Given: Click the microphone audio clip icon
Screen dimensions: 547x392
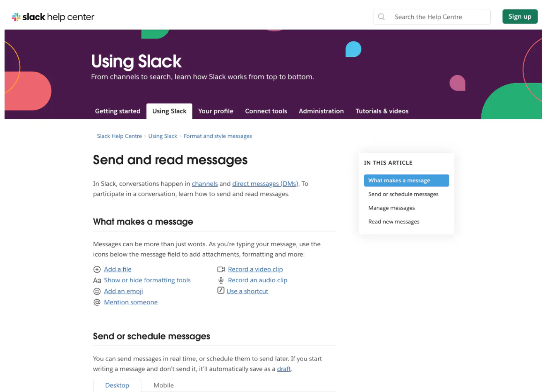Looking at the screenshot, I should [221, 281].
